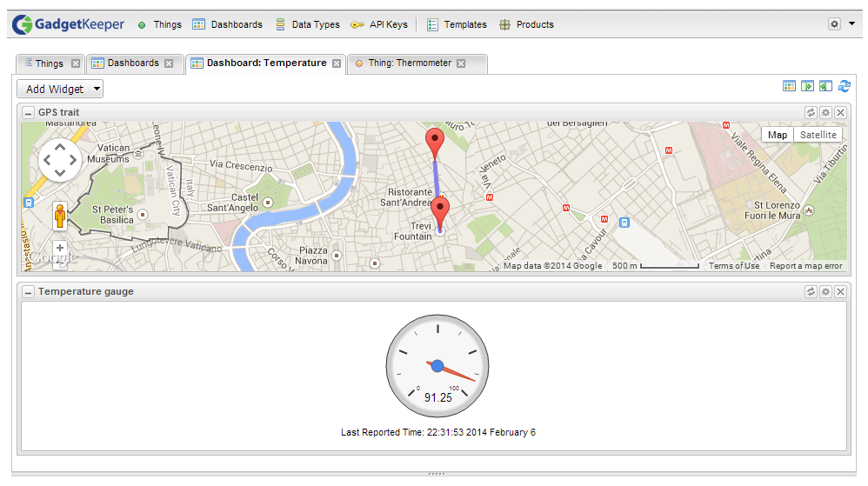This screenshot has height=486, width=868.
Task: Click the Street View pegman icon
Action: [x=60, y=216]
